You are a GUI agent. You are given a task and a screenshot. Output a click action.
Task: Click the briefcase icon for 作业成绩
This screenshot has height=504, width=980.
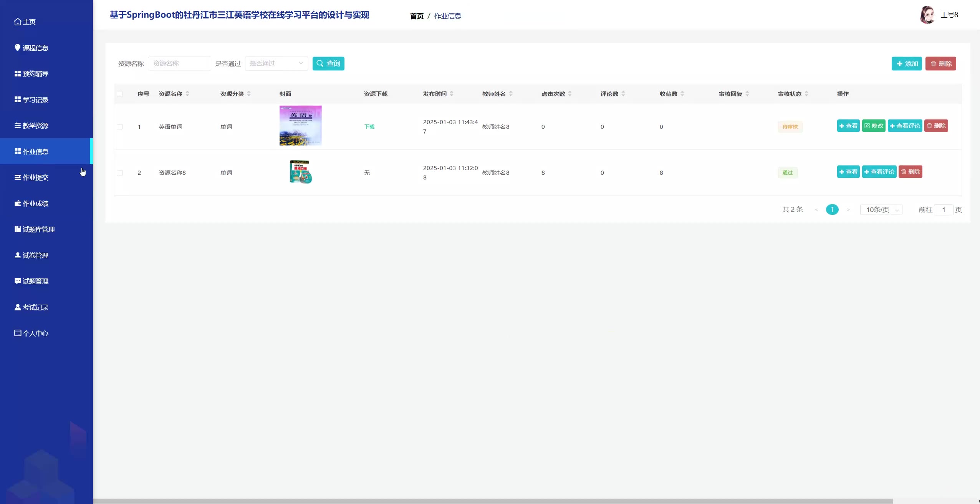click(x=18, y=203)
